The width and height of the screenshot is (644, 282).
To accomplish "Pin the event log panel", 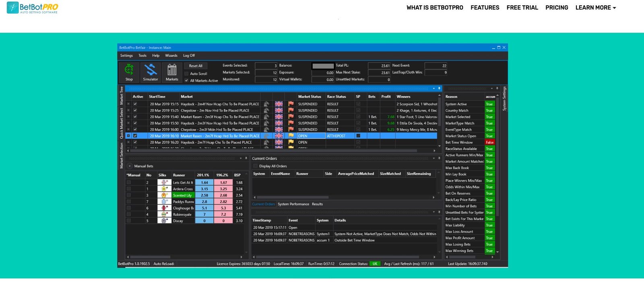I will pyautogui.click(x=439, y=212).
